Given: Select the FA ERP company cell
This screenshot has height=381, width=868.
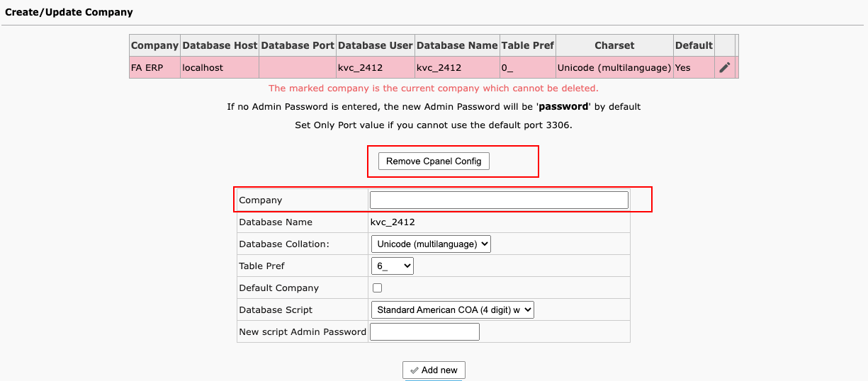Looking at the screenshot, I should click(x=147, y=68).
